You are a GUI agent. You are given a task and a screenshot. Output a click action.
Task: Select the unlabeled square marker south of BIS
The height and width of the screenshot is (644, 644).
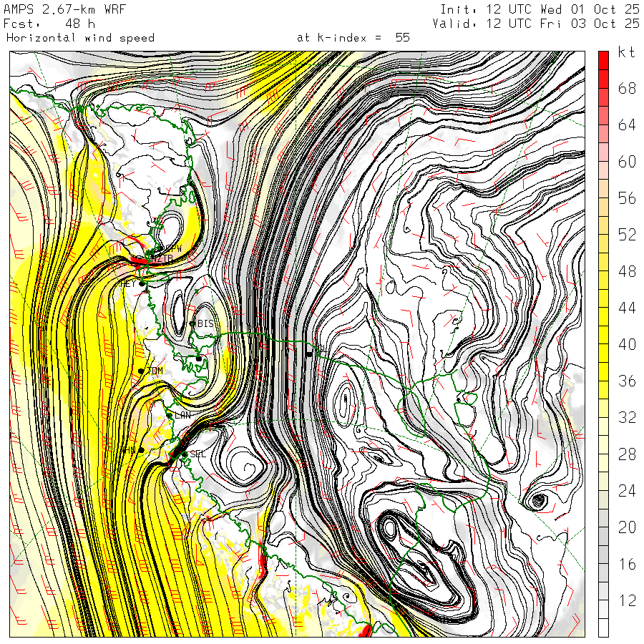pyautogui.click(x=199, y=358)
